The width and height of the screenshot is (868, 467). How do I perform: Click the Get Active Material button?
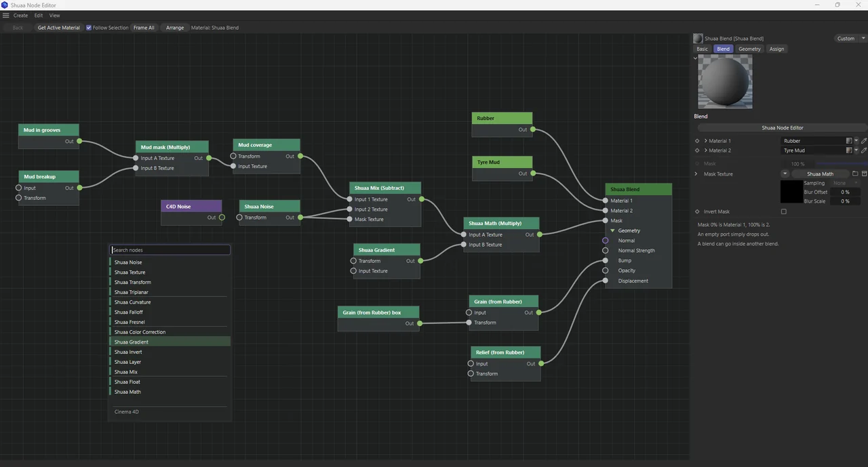tap(58, 28)
